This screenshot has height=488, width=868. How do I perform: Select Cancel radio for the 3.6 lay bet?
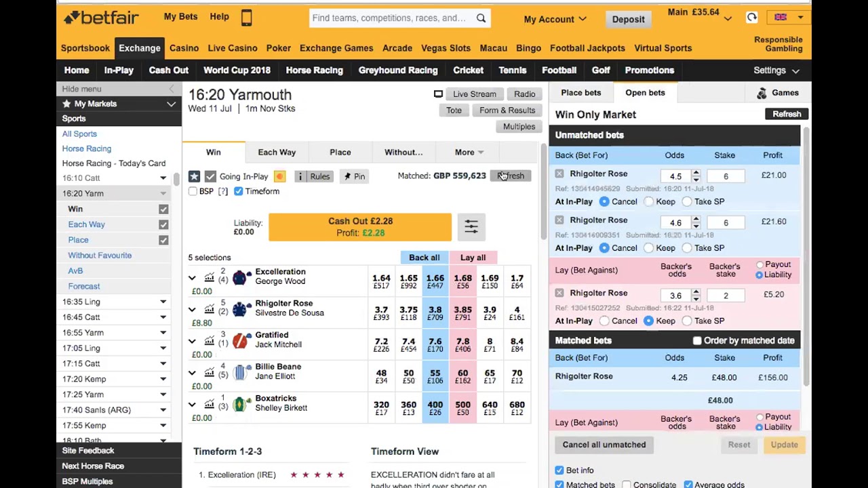[604, 321]
